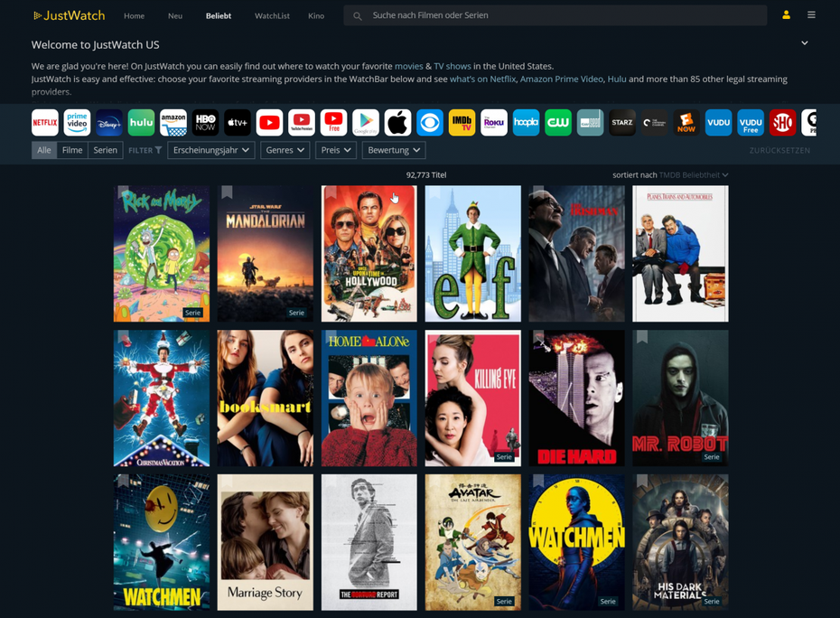The image size is (840, 618).
Task: Select the Showtime provider icon
Action: (x=783, y=123)
